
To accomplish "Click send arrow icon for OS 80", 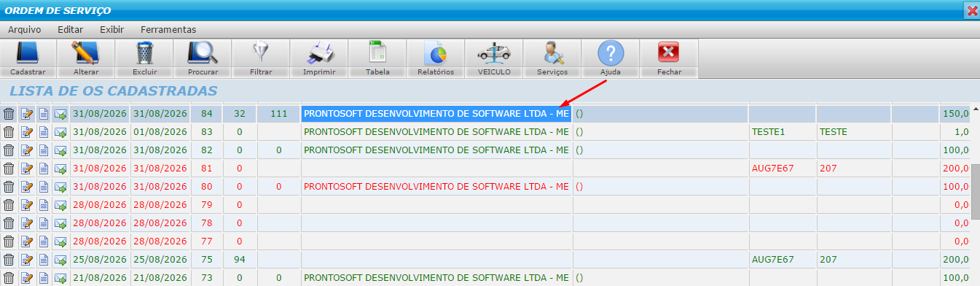I will (x=60, y=187).
